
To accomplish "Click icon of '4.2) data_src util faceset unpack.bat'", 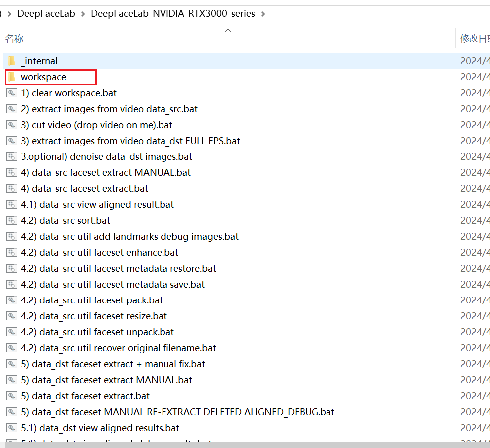I will point(12,332).
